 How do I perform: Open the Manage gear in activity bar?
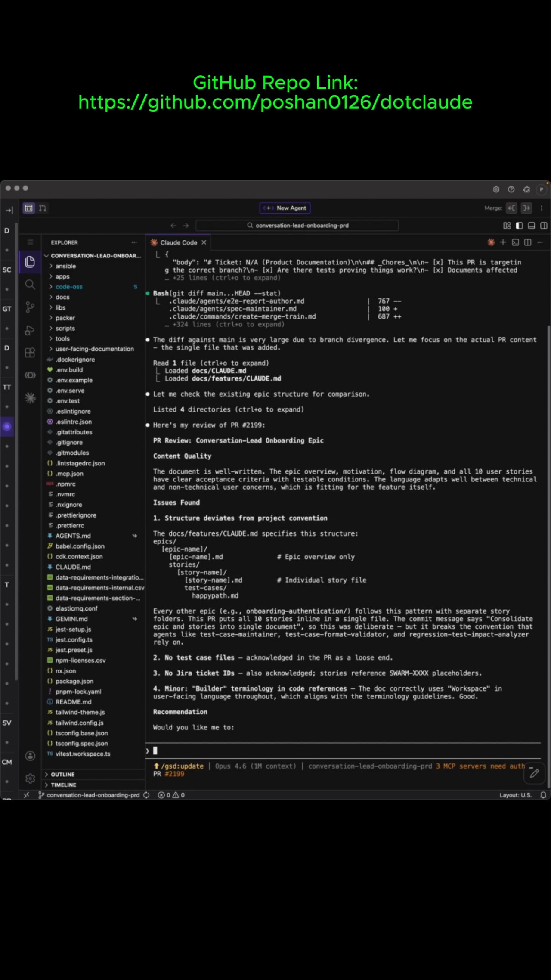click(x=30, y=778)
